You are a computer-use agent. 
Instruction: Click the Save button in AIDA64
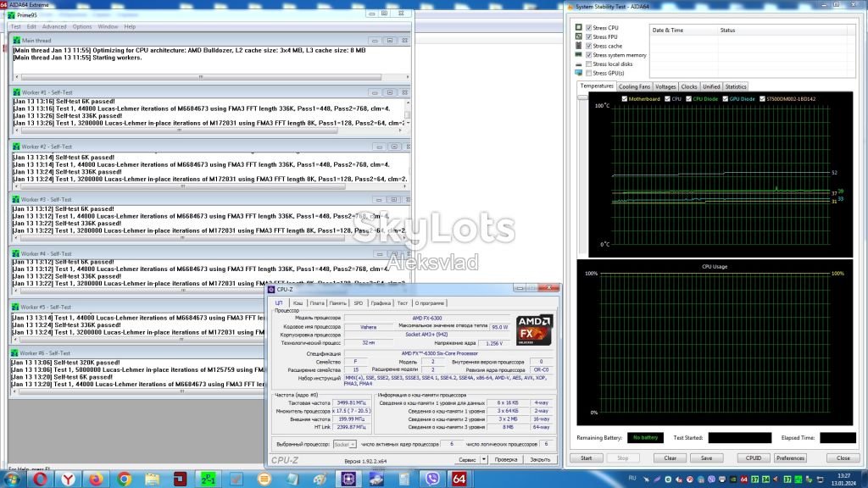tap(706, 458)
